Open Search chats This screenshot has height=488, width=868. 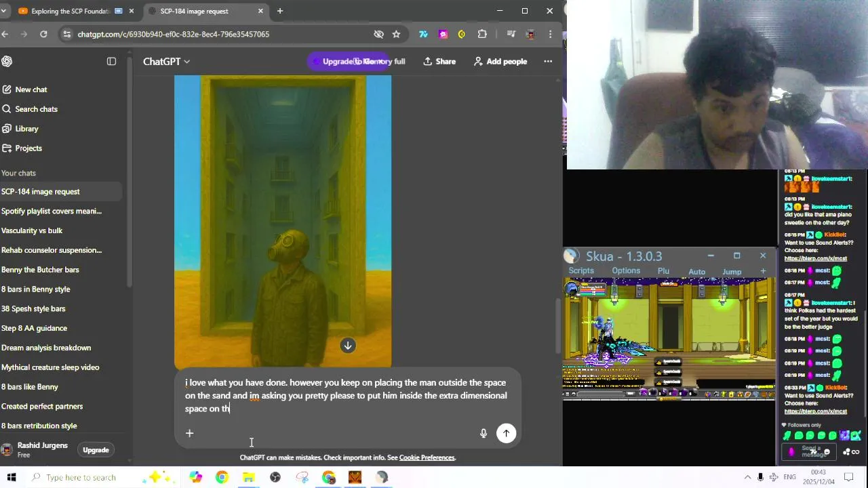click(36, 109)
